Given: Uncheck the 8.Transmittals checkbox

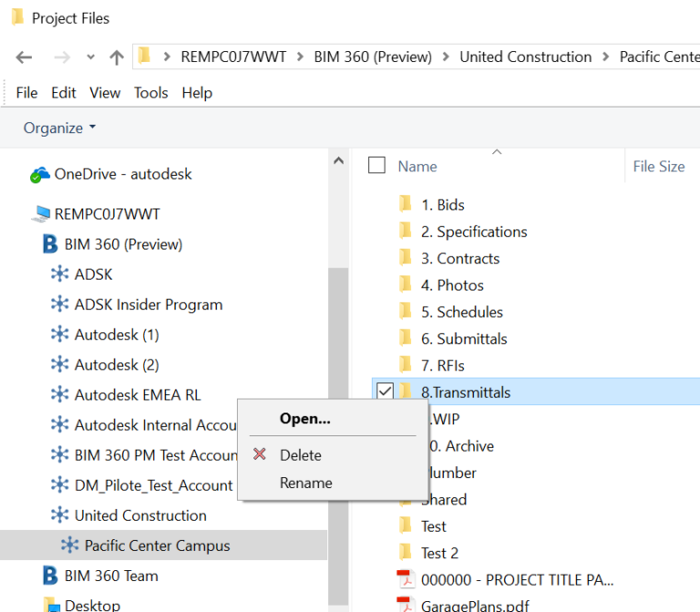Looking at the screenshot, I should tap(385, 392).
